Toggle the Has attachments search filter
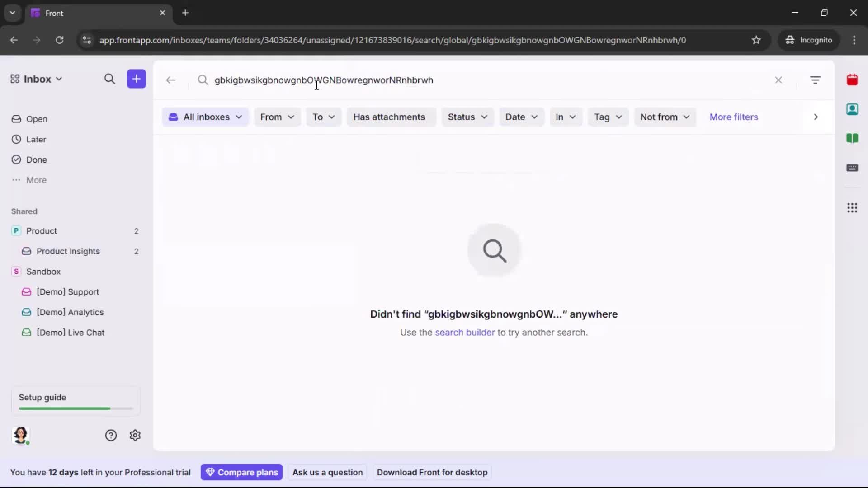Screen dimensions: 868x488 (x=391, y=117)
